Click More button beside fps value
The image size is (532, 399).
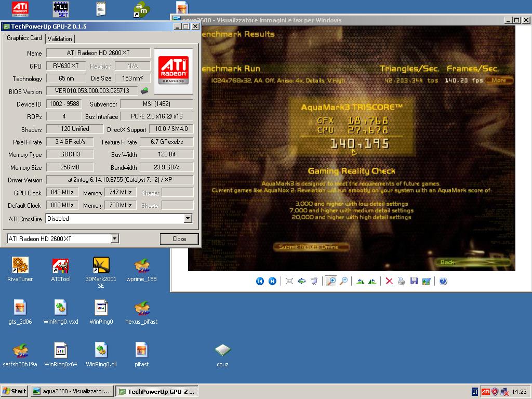(x=499, y=81)
